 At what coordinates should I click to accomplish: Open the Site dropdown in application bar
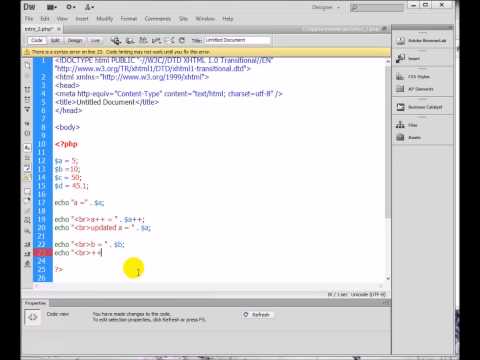(x=89, y=7)
